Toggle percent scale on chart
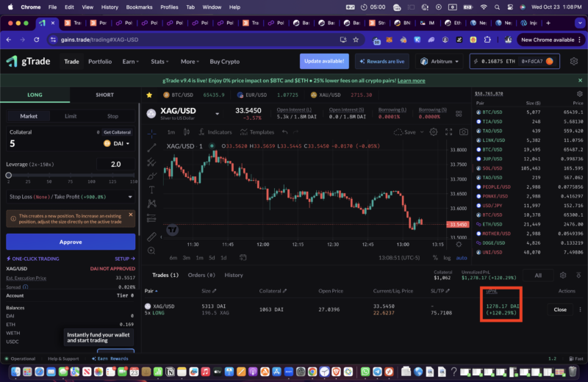This screenshot has height=382, width=588. point(435,258)
